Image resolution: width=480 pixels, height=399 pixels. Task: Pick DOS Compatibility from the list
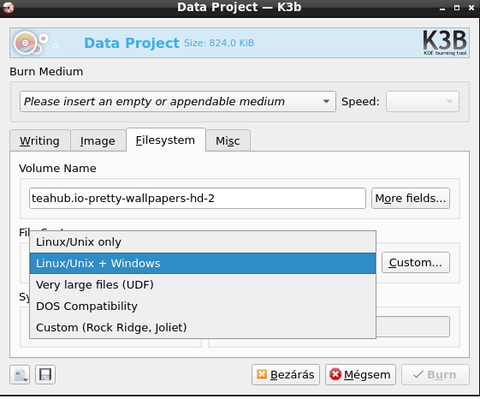click(203, 306)
